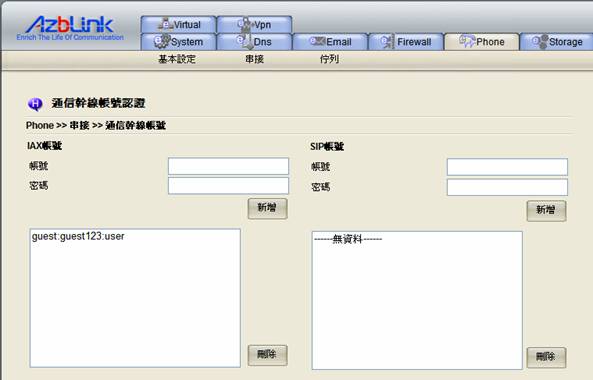Click the Virtual tab icon
The height and width of the screenshot is (380, 593).
pyautogui.click(x=165, y=24)
